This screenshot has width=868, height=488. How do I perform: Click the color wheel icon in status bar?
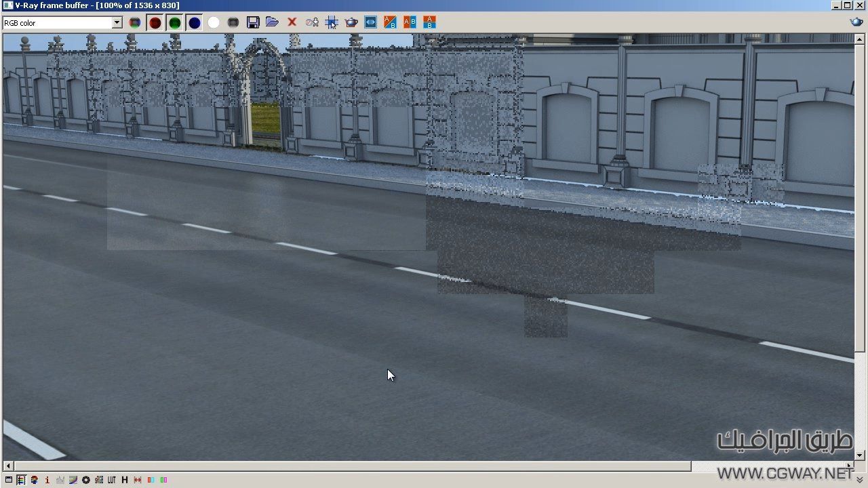tap(86, 480)
